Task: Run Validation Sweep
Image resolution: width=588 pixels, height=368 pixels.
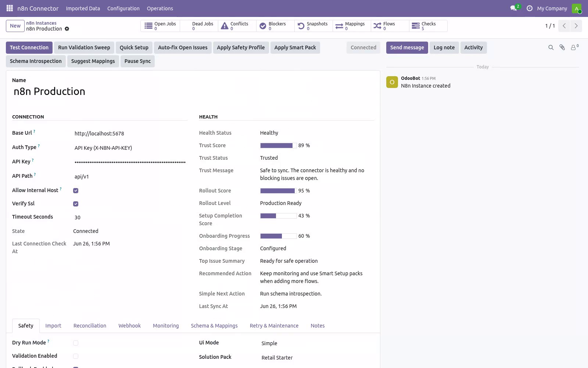Action: [84, 47]
